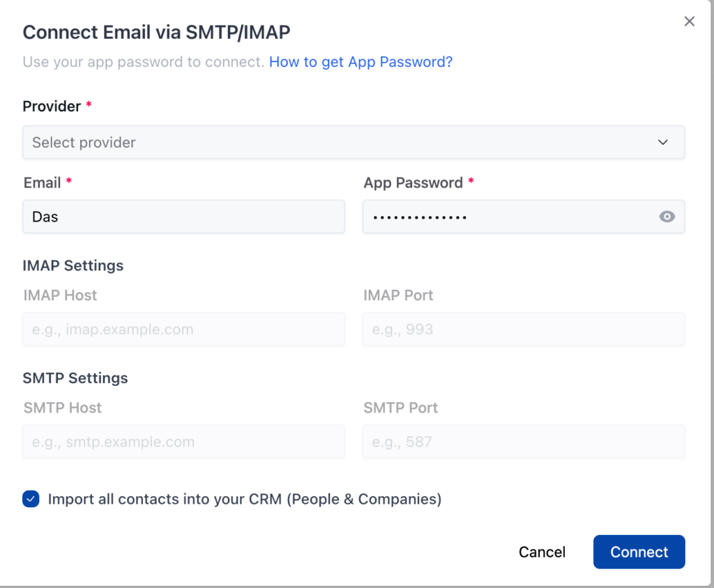Choose a provider from the combo box
The image size is (714, 588).
354,142
